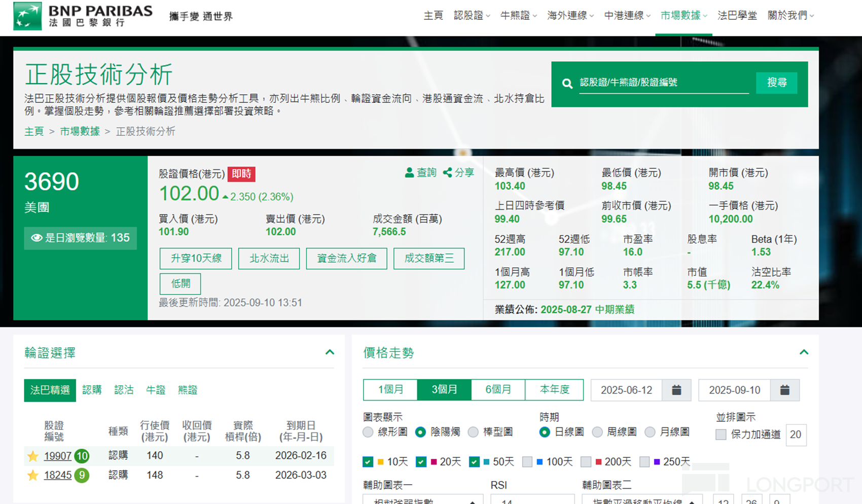The height and width of the screenshot is (504, 862).
Task: Collapse the 輪證選擇 panel
Action: 330,352
